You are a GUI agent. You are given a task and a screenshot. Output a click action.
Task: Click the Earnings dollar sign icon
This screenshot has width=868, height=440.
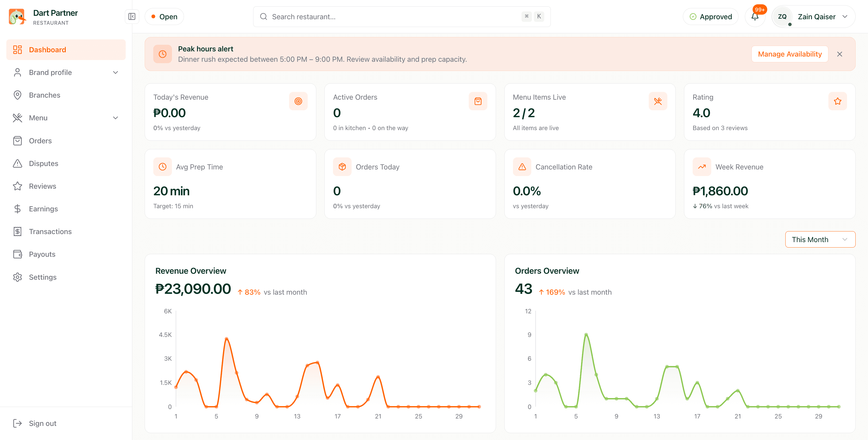click(x=18, y=209)
